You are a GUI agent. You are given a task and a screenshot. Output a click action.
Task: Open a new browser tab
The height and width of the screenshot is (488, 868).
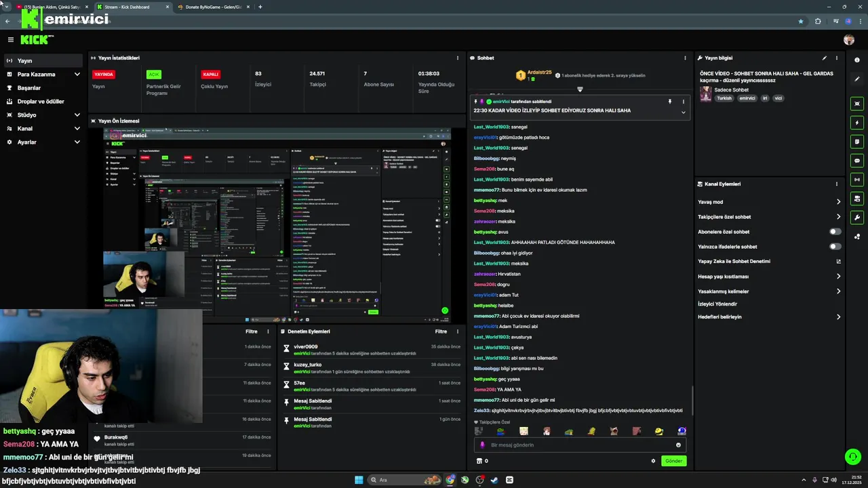(x=260, y=7)
